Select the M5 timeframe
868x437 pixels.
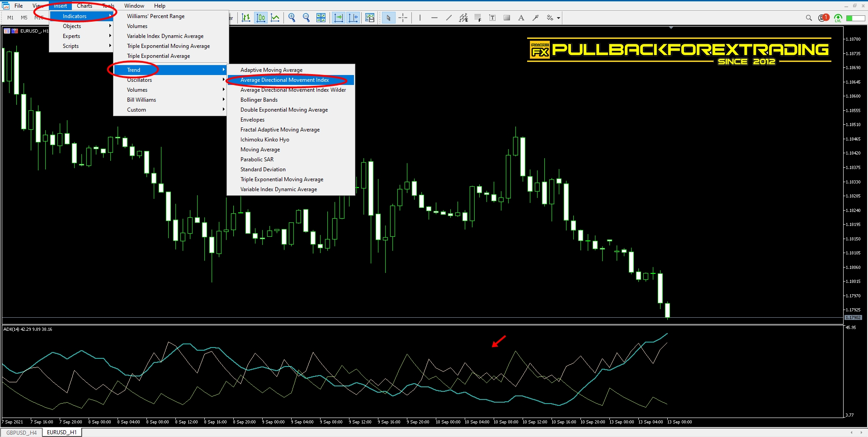coord(24,18)
